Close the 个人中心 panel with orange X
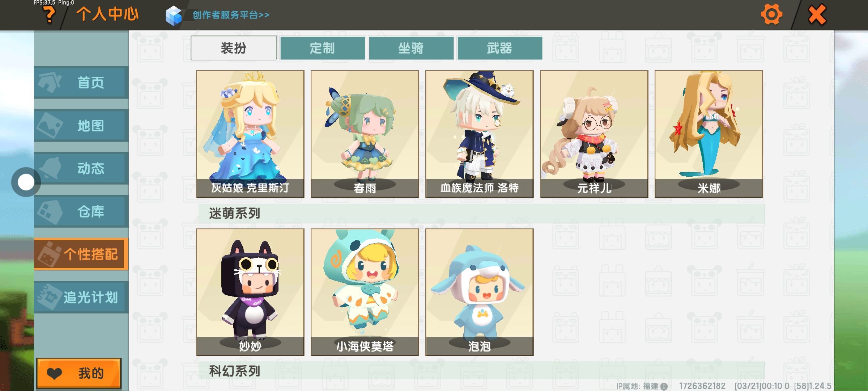Image resolution: width=868 pixels, height=391 pixels. click(x=817, y=15)
